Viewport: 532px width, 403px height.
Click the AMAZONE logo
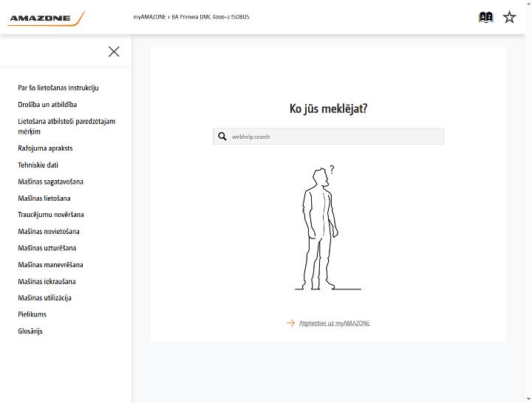pyautogui.click(x=46, y=18)
